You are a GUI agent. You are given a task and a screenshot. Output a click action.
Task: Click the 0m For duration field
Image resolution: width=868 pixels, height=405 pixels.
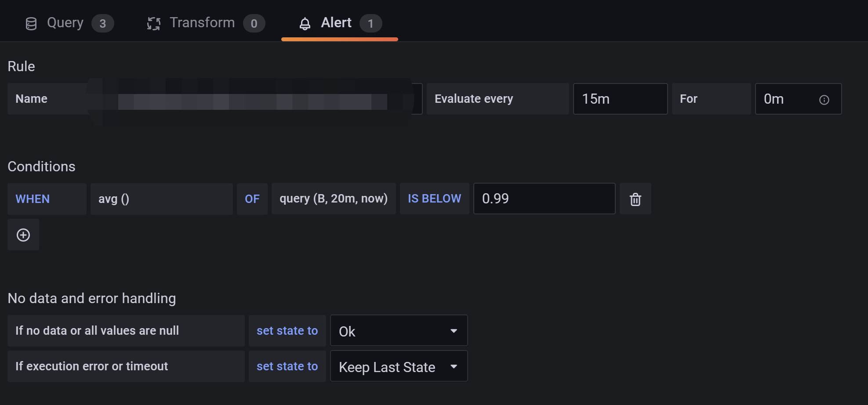787,99
